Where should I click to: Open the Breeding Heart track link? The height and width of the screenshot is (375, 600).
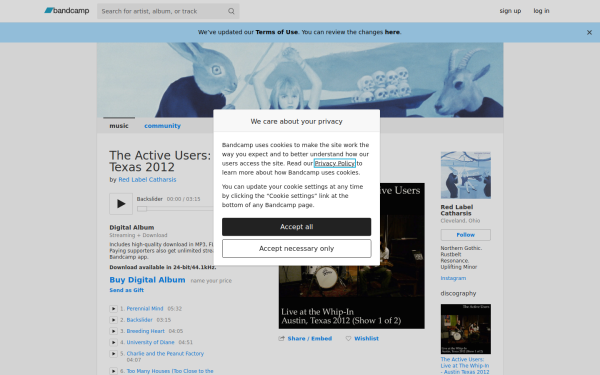pos(146,331)
